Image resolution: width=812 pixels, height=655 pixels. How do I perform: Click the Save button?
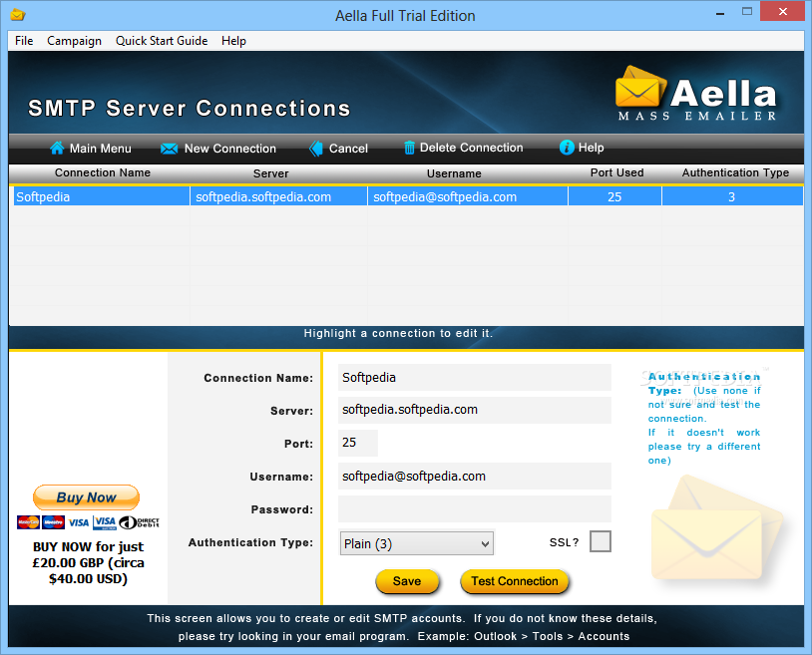(407, 581)
